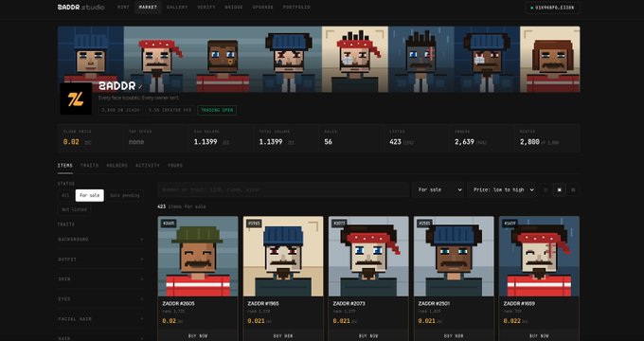This screenshot has height=341, width=644.
Task: Open the ZADDR #1965 thumbnail
Action: tap(283, 257)
